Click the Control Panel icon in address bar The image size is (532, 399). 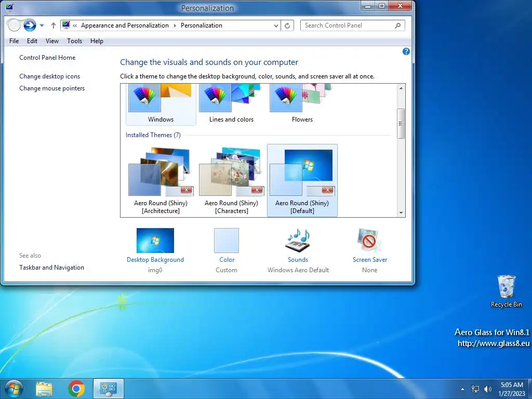click(66, 25)
